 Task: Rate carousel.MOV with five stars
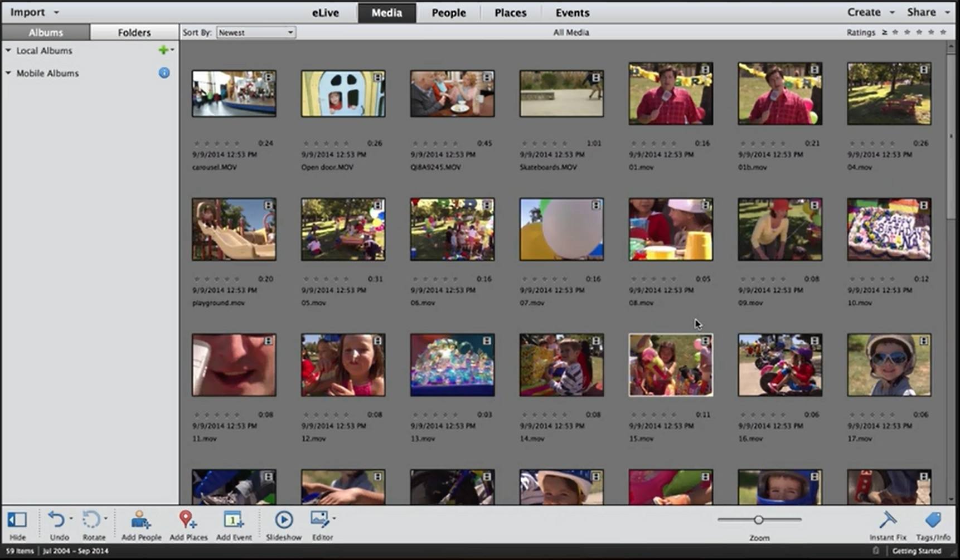click(x=237, y=143)
